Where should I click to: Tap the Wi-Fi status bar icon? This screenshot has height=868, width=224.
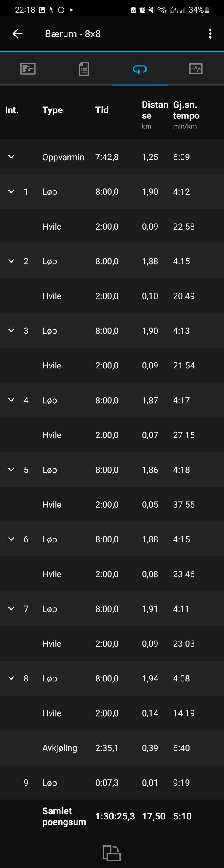tap(162, 10)
